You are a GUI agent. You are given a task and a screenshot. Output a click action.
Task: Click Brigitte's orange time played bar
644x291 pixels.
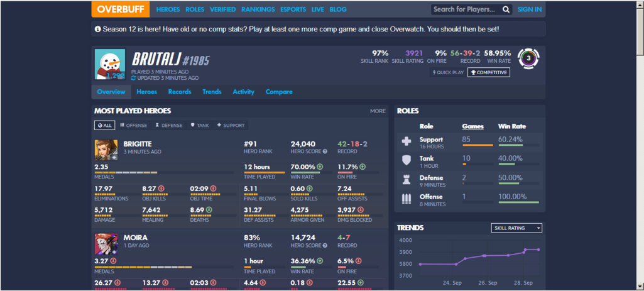point(264,172)
